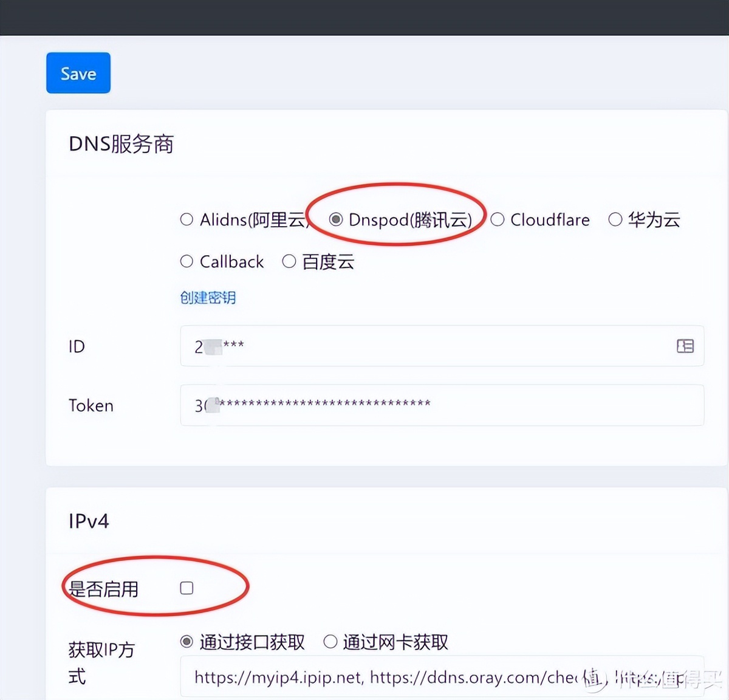This screenshot has width=729, height=700.
Task: Click the Save button
Action: click(x=78, y=73)
